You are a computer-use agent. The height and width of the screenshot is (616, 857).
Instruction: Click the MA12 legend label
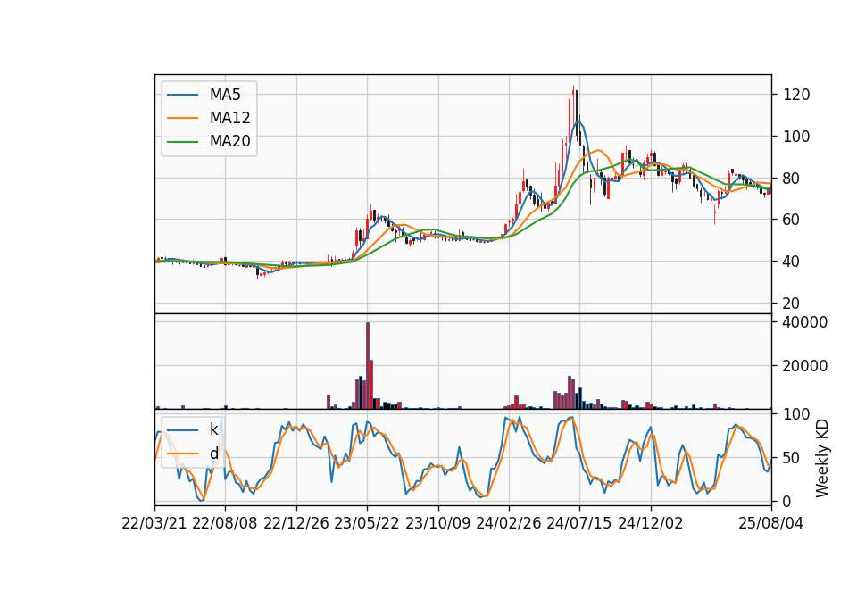tap(229, 118)
